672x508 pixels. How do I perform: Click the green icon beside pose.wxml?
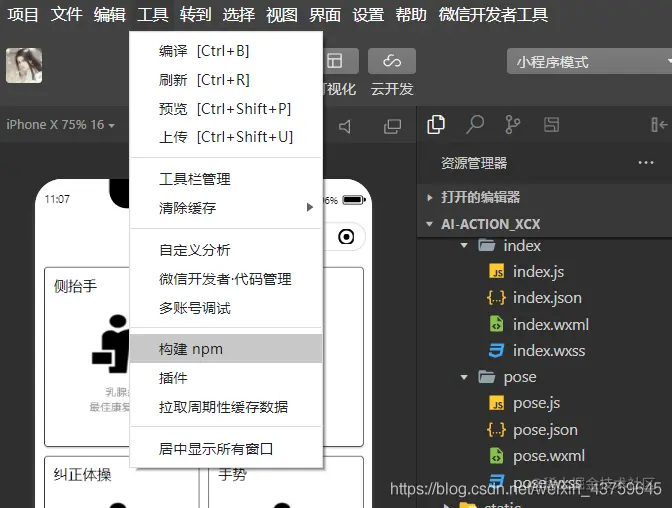[x=496, y=456]
